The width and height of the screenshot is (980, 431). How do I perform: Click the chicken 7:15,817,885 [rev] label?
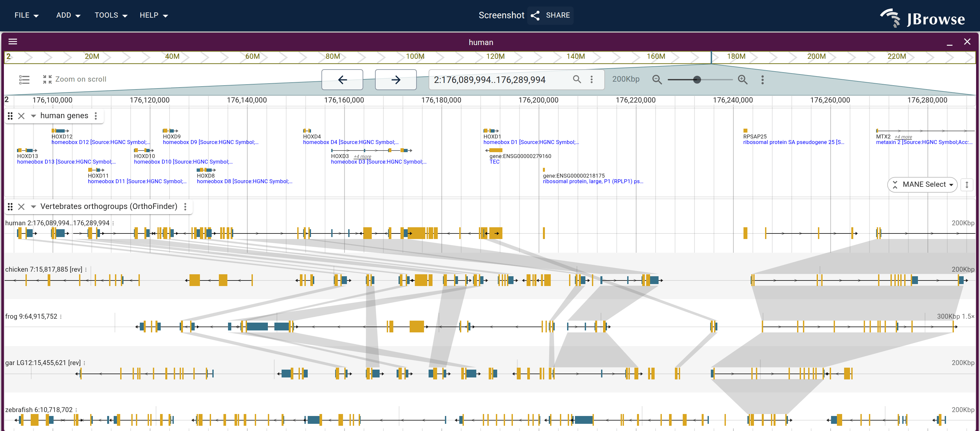click(x=43, y=270)
